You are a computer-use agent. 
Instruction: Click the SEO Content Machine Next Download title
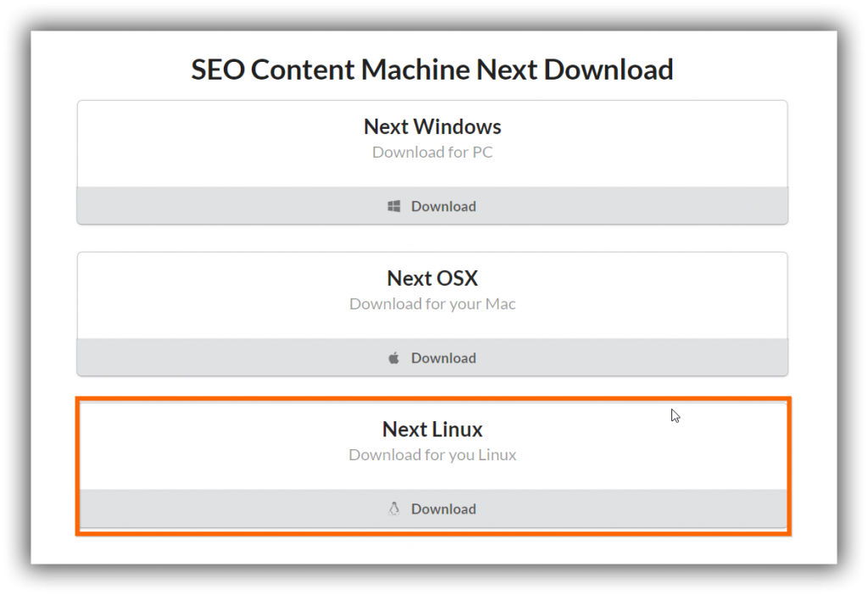tap(432, 70)
